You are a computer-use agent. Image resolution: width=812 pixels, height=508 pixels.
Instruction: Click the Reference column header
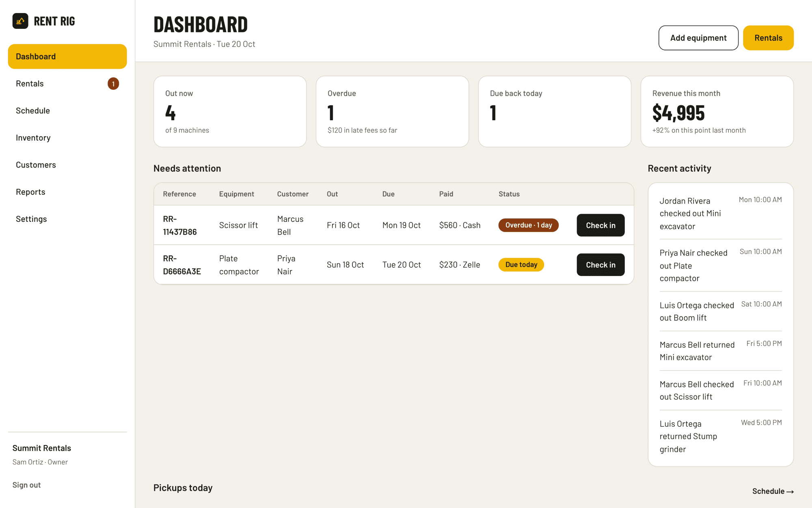[179, 194]
